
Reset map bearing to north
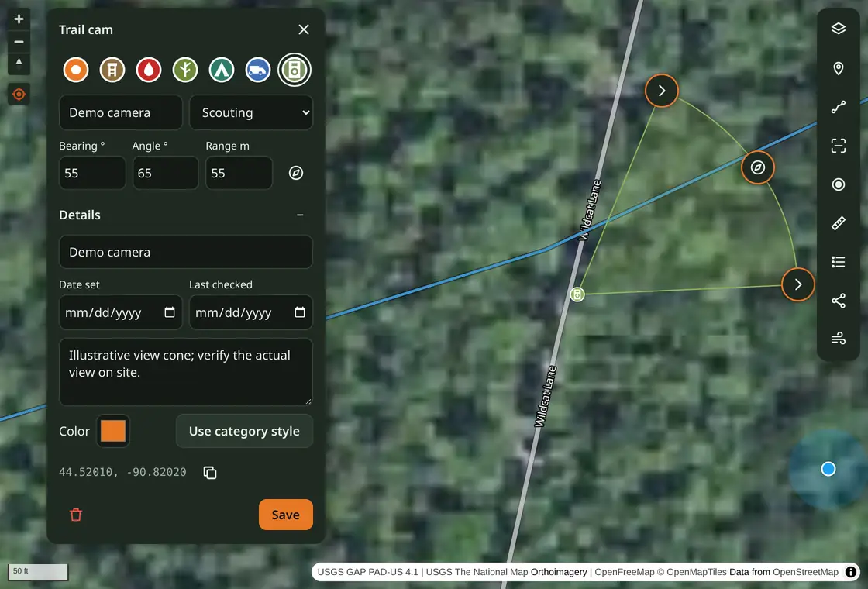point(19,63)
